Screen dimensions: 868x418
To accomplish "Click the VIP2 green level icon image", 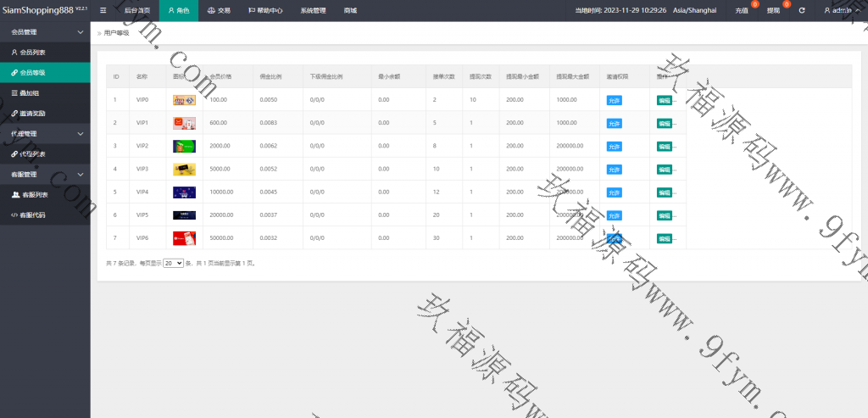I will (184, 146).
